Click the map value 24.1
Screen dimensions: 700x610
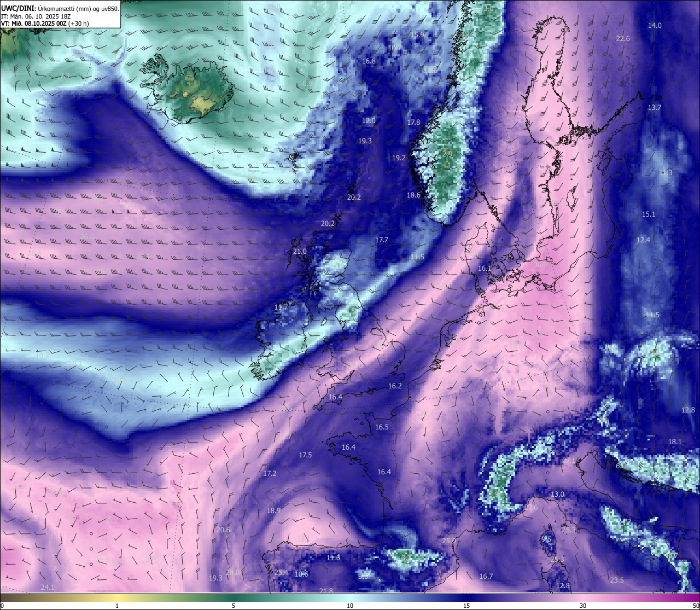click(x=48, y=588)
